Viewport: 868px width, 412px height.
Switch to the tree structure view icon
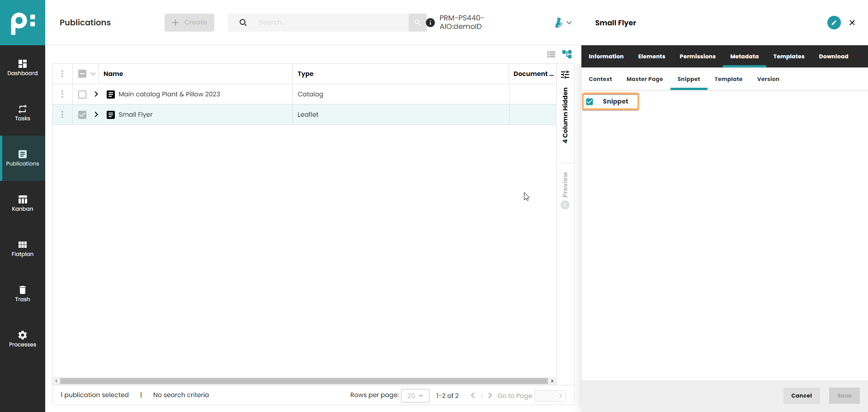tap(567, 54)
